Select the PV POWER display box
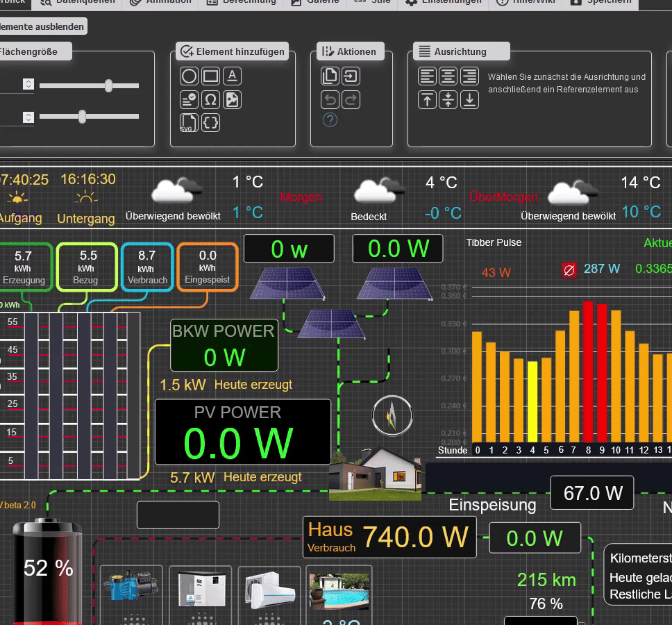This screenshot has width=672, height=625. pyautogui.click(x=242, y=432)
